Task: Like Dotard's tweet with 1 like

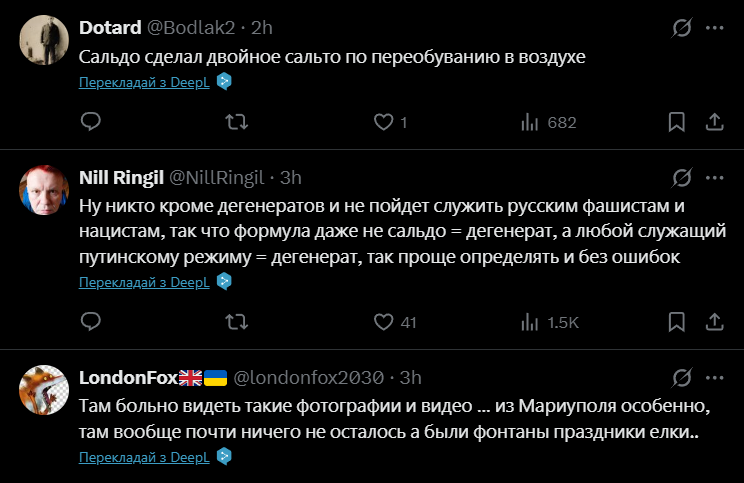Action: (x=383, y=122)
